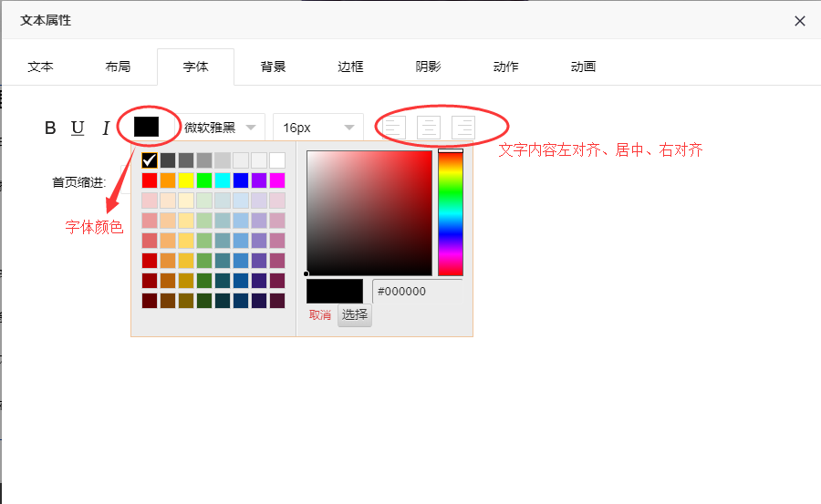Open the font color picker swatch
The width and height of the screenshot is (821, 504).
146,127
